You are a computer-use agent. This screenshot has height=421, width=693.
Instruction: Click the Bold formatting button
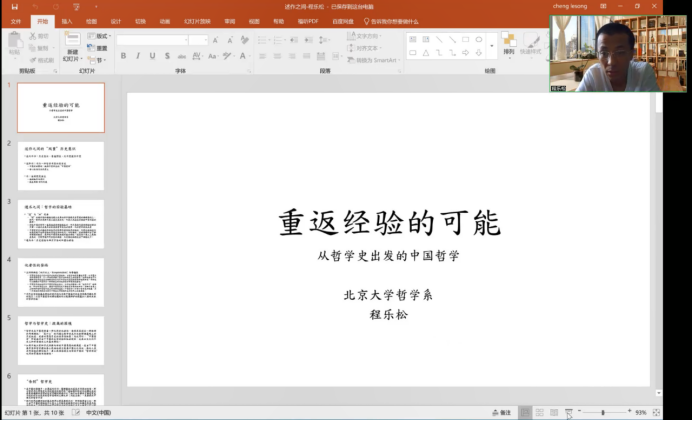click(x=123, y=56)
